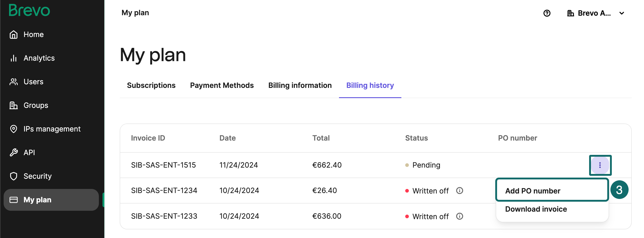Switch to the Subscriptions tab
The height and width of the screenshot is (238, 644).
(x=151, y=85)
